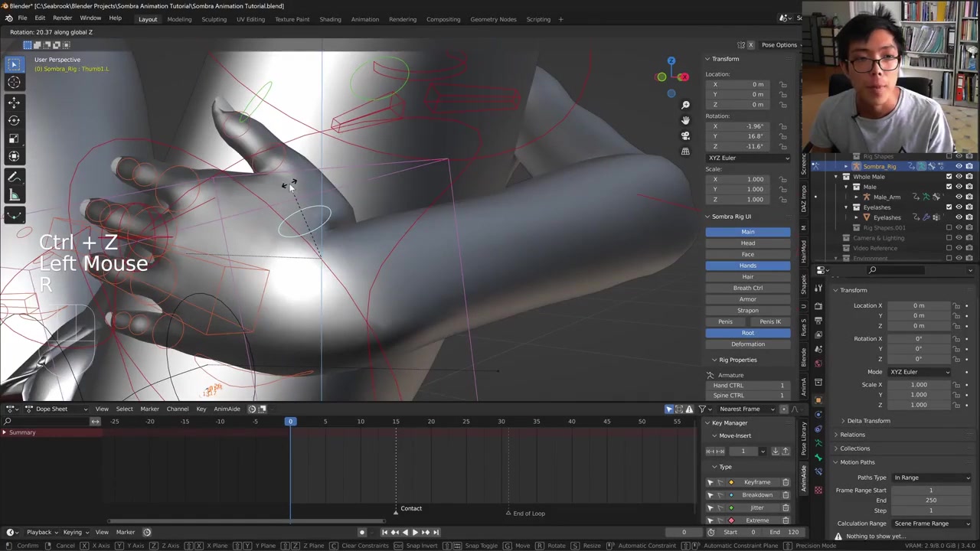Open Bone properties tab icon
This screenshot has height=551, width=980.
[818, 457]
